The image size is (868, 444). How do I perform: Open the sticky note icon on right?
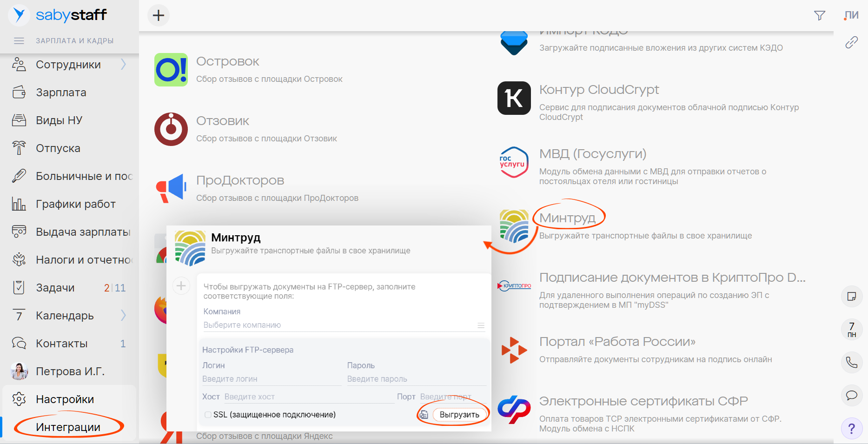(x=851, y=297)
